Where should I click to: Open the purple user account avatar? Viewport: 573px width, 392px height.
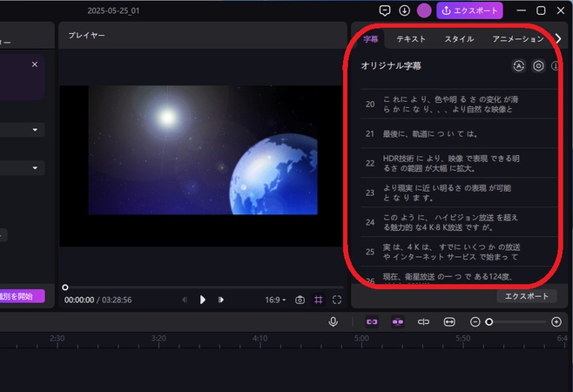pos(424,10)
